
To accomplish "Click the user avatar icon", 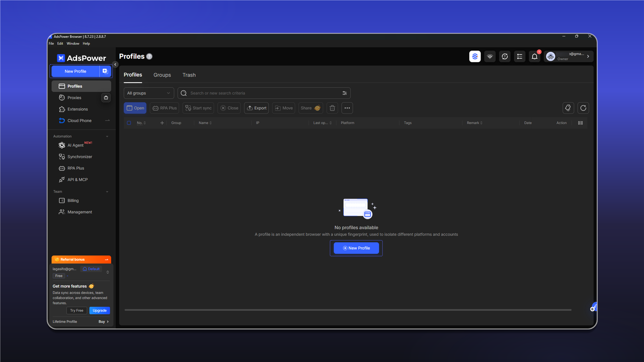I will point(550,56).
